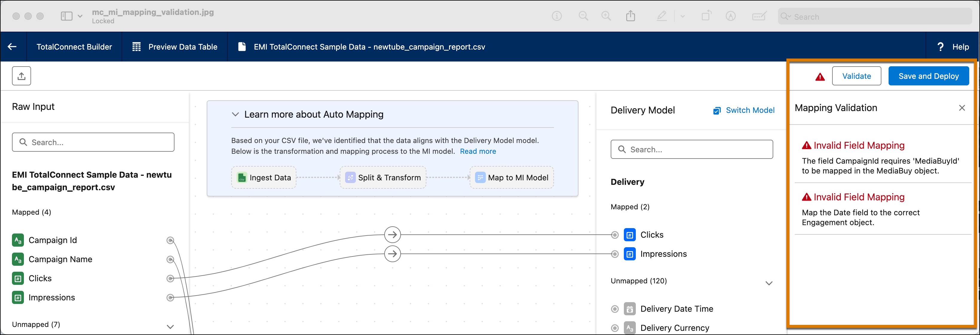Screen dimensions: 980x335
Task: Follow the Read more link
Action: (478, 151)
